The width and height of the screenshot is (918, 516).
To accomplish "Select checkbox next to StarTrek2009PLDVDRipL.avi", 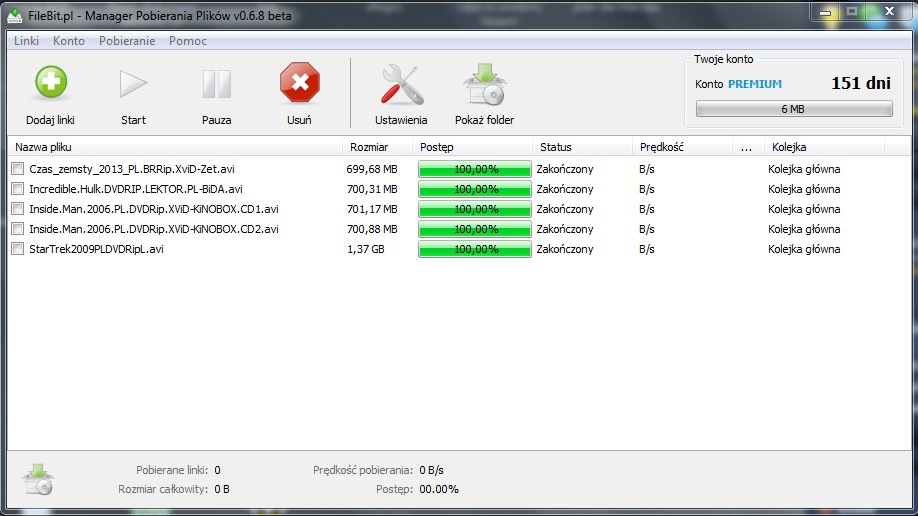I will pos(18,248).
